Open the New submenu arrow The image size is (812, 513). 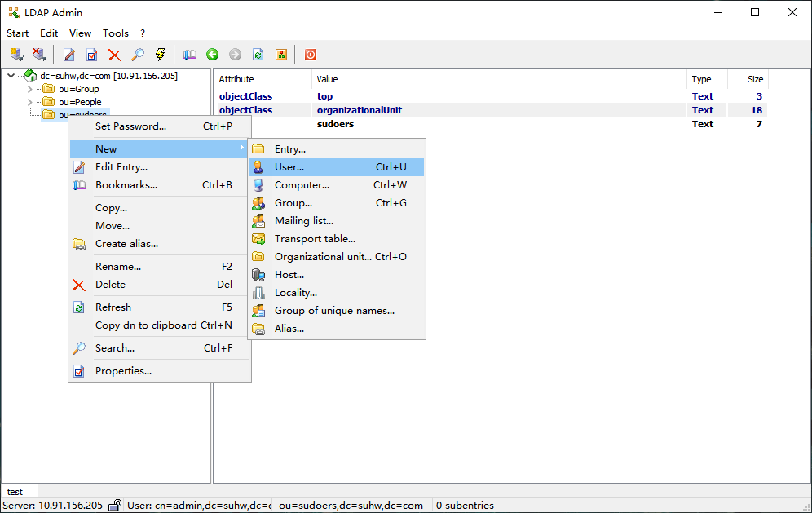241,148
